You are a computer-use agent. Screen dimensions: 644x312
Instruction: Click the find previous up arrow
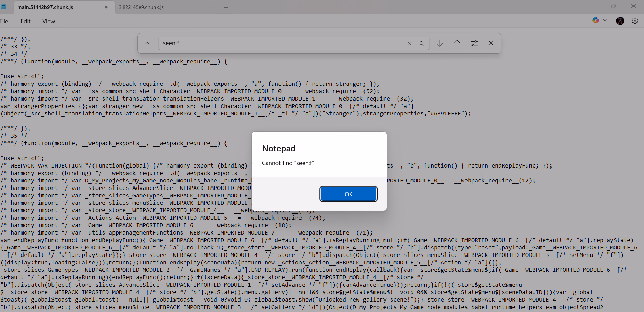[x=457, y=43]
